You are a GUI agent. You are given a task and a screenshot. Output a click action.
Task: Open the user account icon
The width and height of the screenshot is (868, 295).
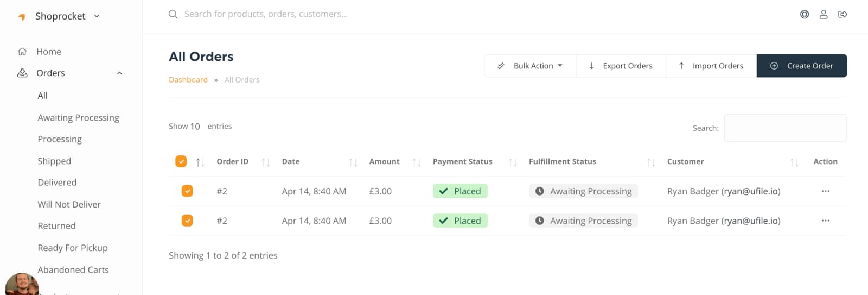point(824,15)
